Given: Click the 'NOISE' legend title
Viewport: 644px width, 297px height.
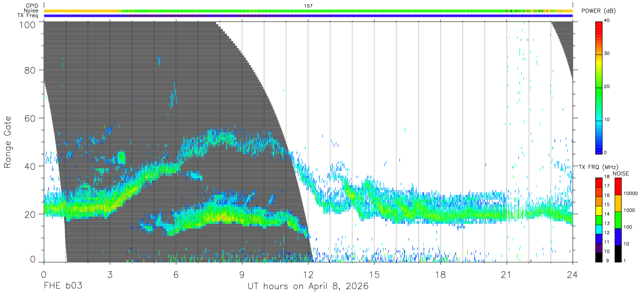Looking at the screenshot, I should pos(621,173).
